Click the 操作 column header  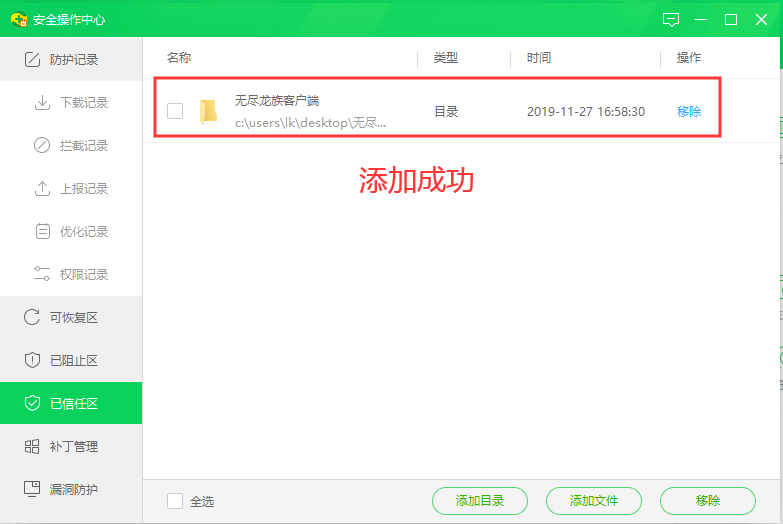(689, 58)
